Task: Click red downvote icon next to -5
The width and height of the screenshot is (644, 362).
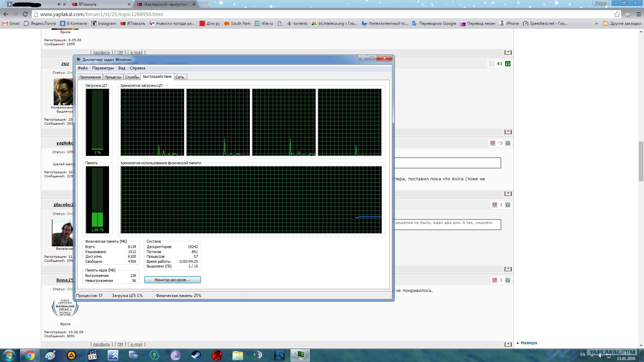Action: tap(492, 143)
